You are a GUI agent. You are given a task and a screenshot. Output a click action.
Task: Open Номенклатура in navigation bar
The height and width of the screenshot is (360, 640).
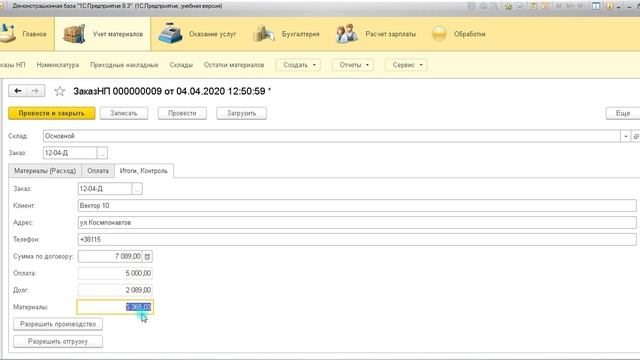[58, 65]
